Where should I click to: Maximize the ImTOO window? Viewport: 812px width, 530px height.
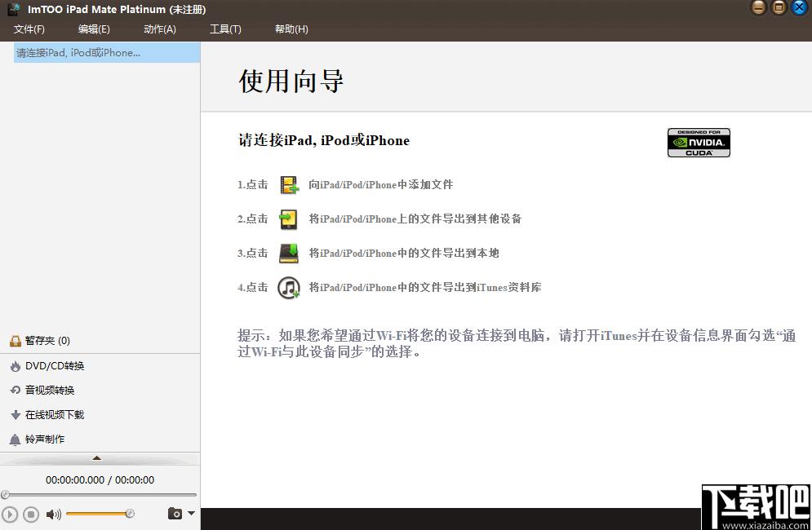(x=779, y=7)
